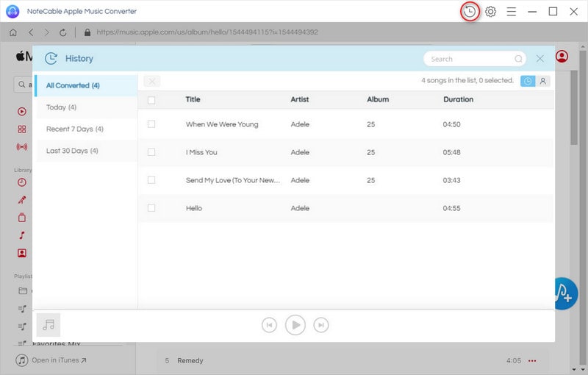Click the 03:43 duration value
Screen dimensions: 588x375
click(451, 180)
